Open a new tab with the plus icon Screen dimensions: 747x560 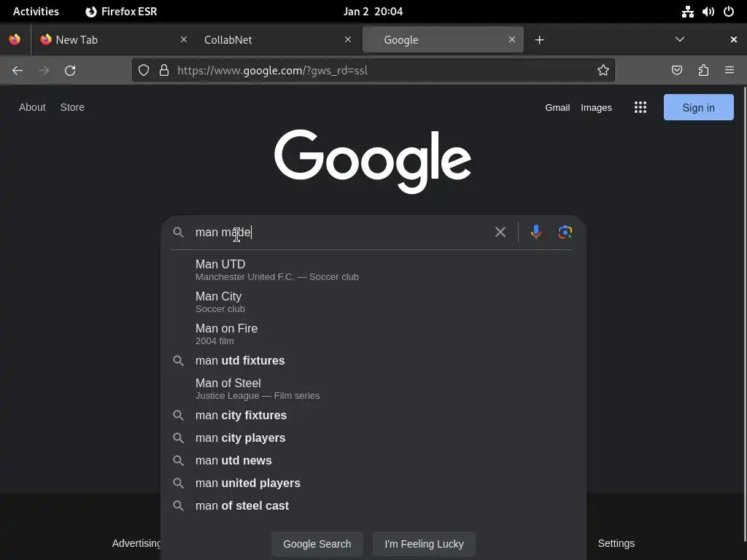[x=539, y=40]
